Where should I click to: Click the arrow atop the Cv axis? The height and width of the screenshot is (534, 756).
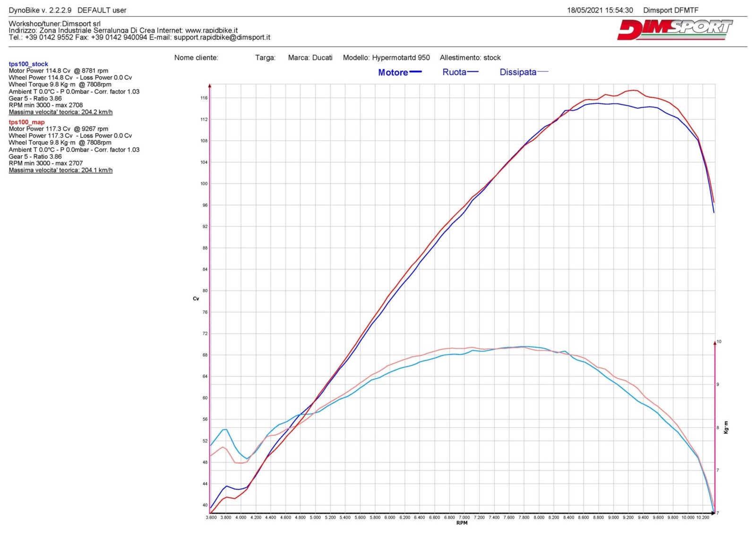210,86
